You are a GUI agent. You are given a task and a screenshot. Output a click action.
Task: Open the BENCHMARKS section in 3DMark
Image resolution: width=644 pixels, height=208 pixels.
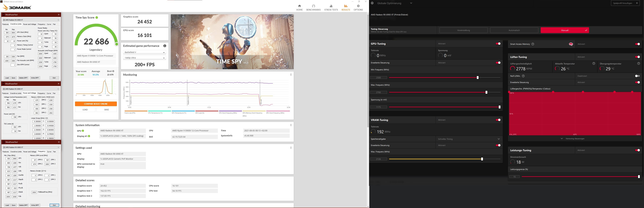click(x=313, y=8)
